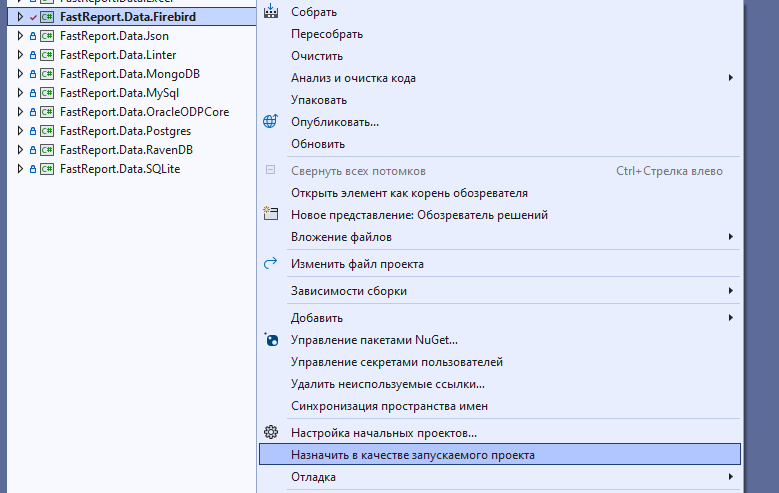Click the red checkmark status icon of FastReport.Data.Firebird
The width and height of the screenshot is (779, 493).
coord(33,17)
